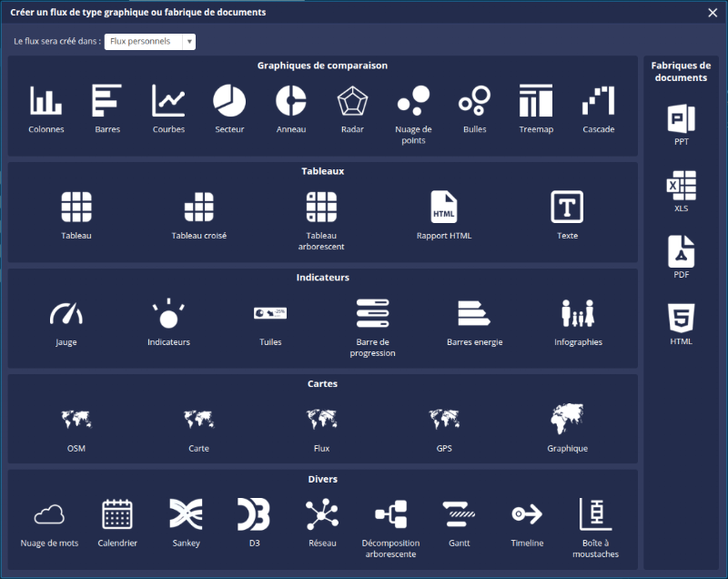
Task: Open the Flux personnels dropdown
Action: 150,41
